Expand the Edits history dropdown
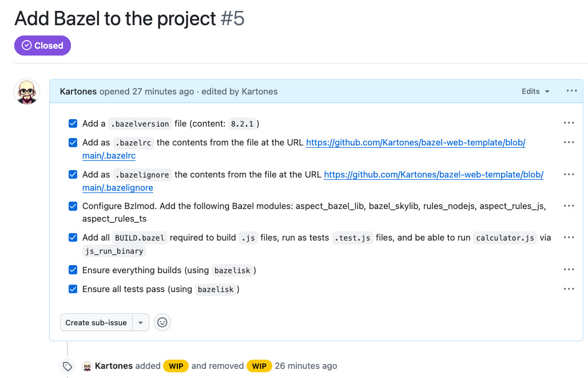Image resolution: width=588 pixels, height=378 pixels. pos(535,91)
